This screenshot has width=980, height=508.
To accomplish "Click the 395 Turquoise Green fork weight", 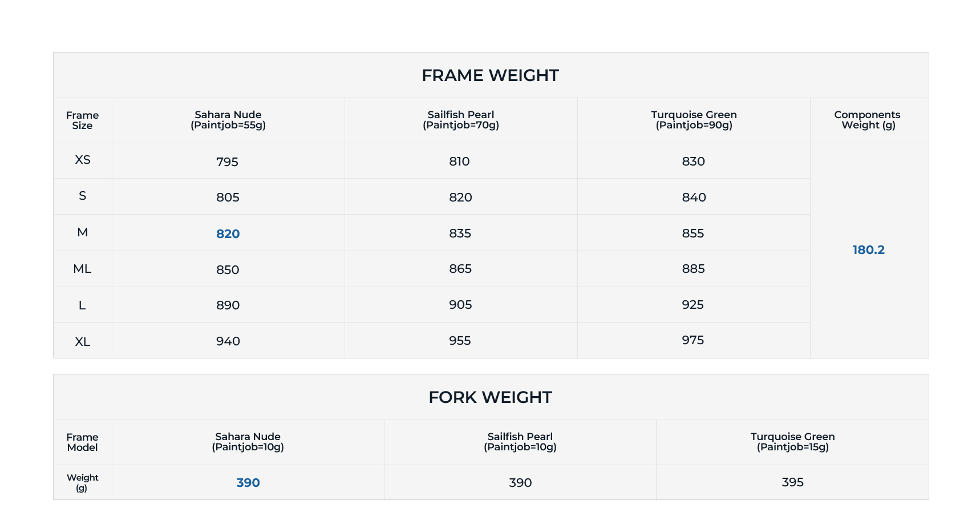I will tap(792, 482).
